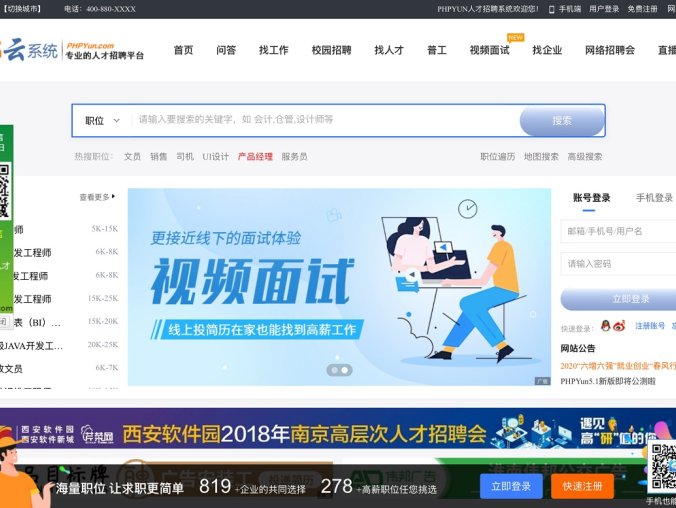Select the first carousel indicator dot
676x508 pixels.
[x=334, y=370]
